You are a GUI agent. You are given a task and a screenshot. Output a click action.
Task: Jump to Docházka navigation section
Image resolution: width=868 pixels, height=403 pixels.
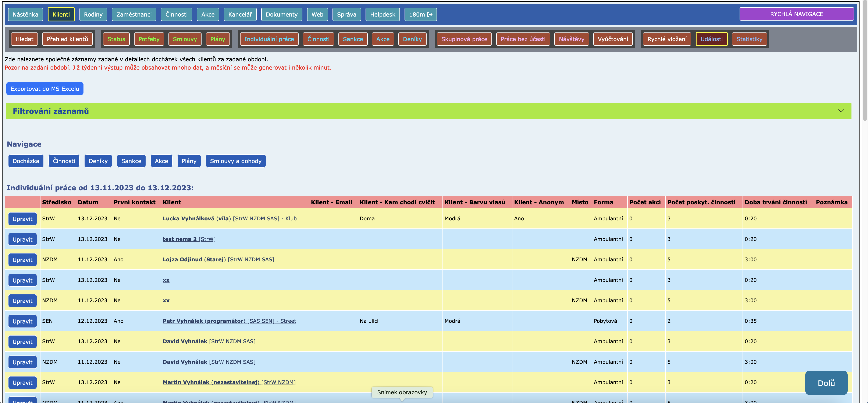tap(26, 161)
